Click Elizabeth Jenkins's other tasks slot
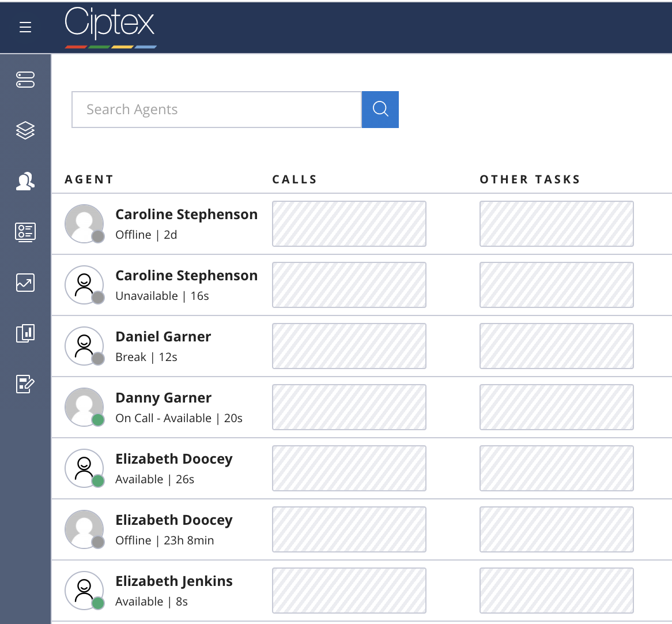Image resolution: width=672 pixels, height=624 pixels. (557, 591)
